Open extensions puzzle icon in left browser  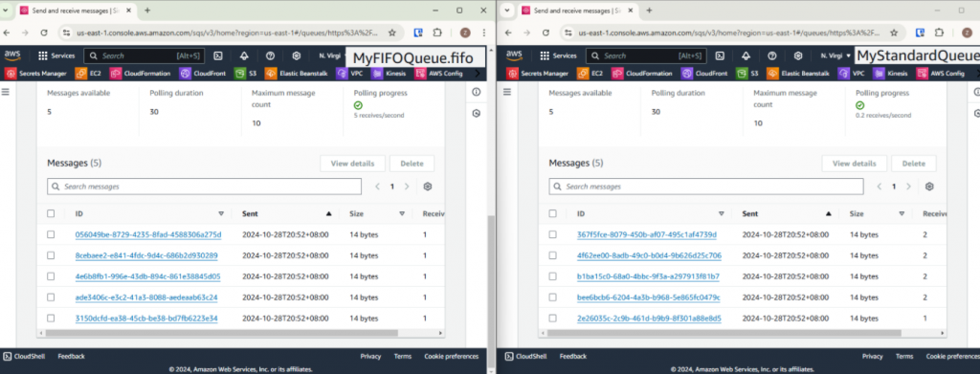[x=437, y=33]
